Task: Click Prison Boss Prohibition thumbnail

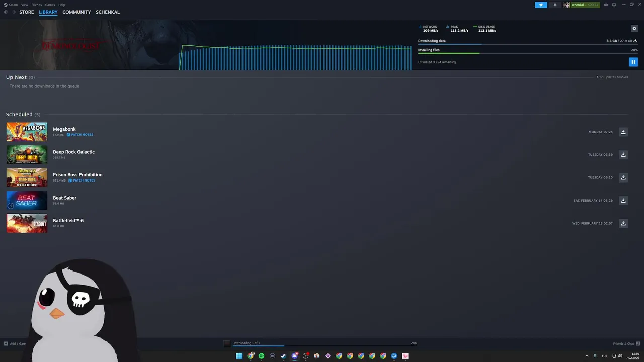Action: coord(27,177)
